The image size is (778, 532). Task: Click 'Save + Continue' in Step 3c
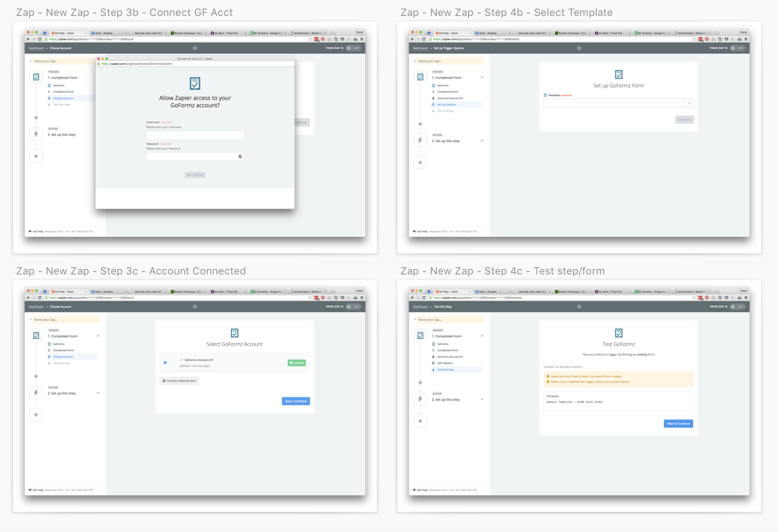point(296,401)
